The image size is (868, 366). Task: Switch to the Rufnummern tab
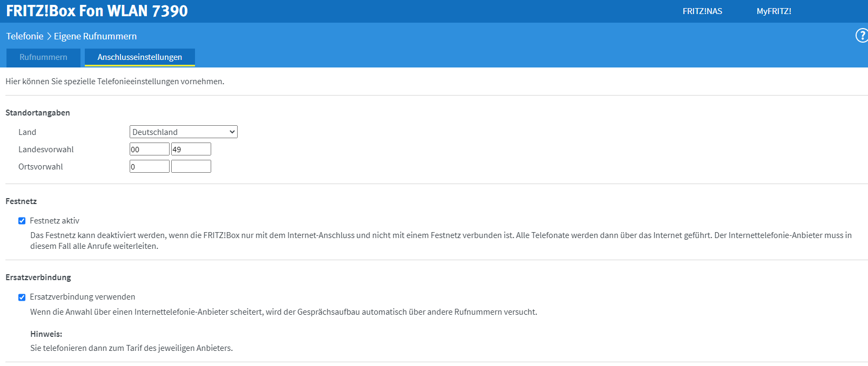point(43,57)
